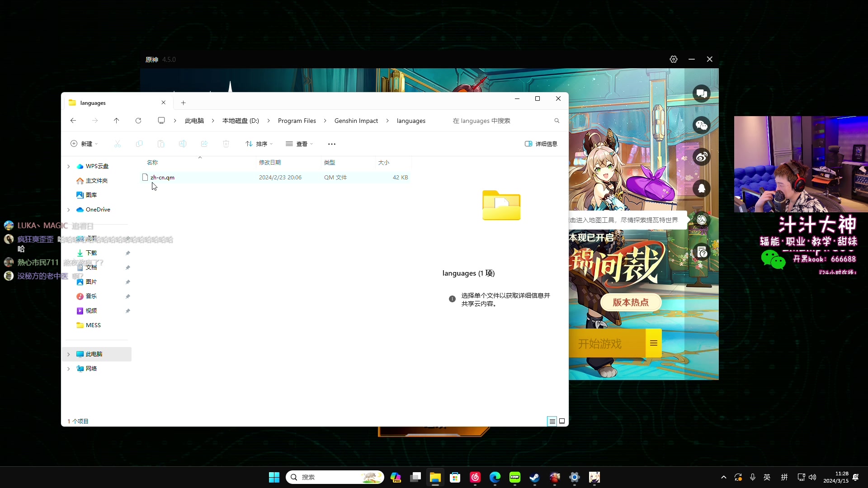868x488 pixels.
Task: Refresh the languages folder
Action: [x=138, y=121]
